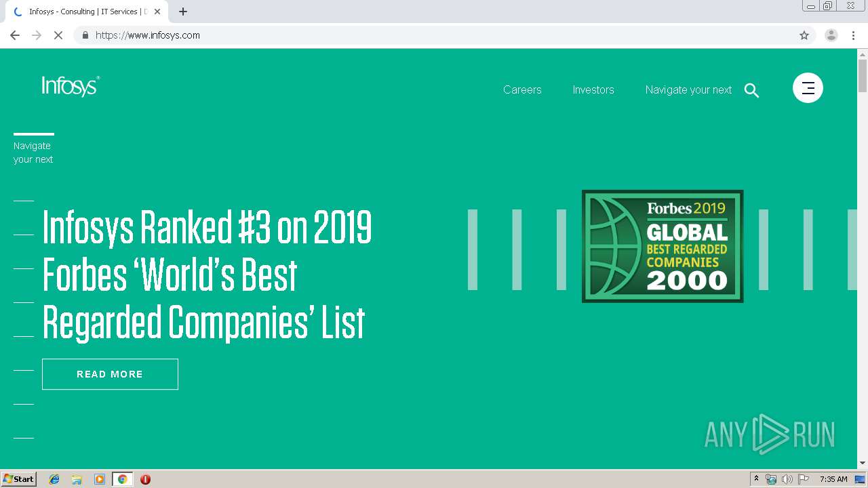Viewport: 868px width, 488px height.
Task: Open the red Opera taskbar icon
Action: (x=145, y=479)
